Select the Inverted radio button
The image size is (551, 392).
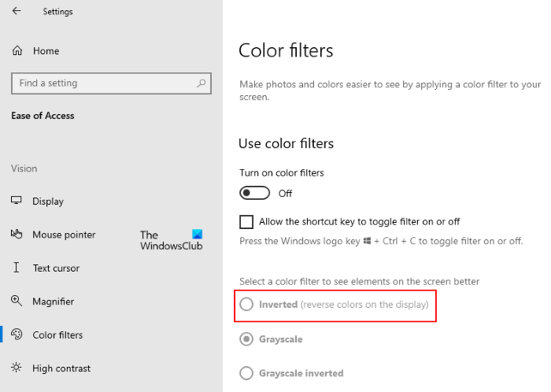(246, 305)
